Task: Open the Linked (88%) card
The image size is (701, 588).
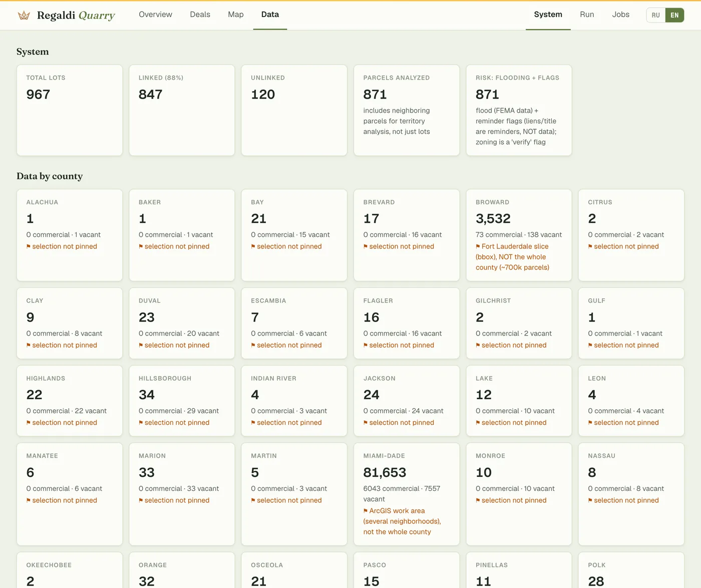Action: (182, 110)
